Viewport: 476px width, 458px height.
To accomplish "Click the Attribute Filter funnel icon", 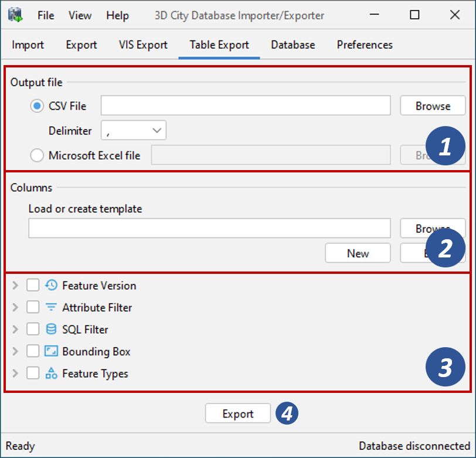I will (51, 307).
